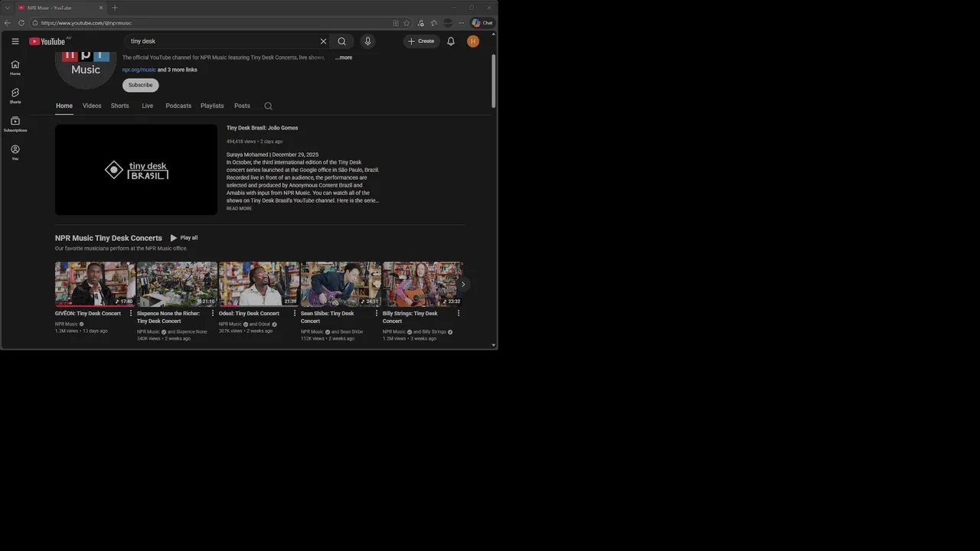Add this page to browser favorites (star)
Viewport: 980px width, 551px height.
[407, 23]
